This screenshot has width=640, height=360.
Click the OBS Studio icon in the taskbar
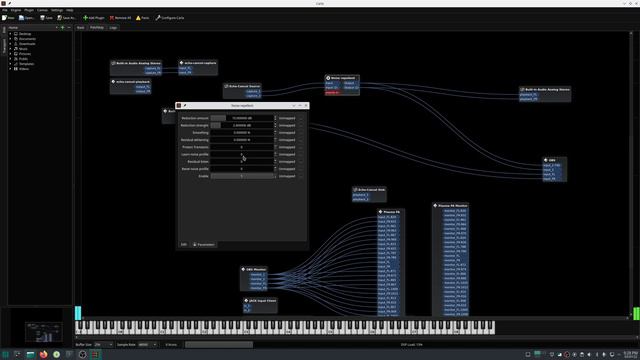(82, 354)
